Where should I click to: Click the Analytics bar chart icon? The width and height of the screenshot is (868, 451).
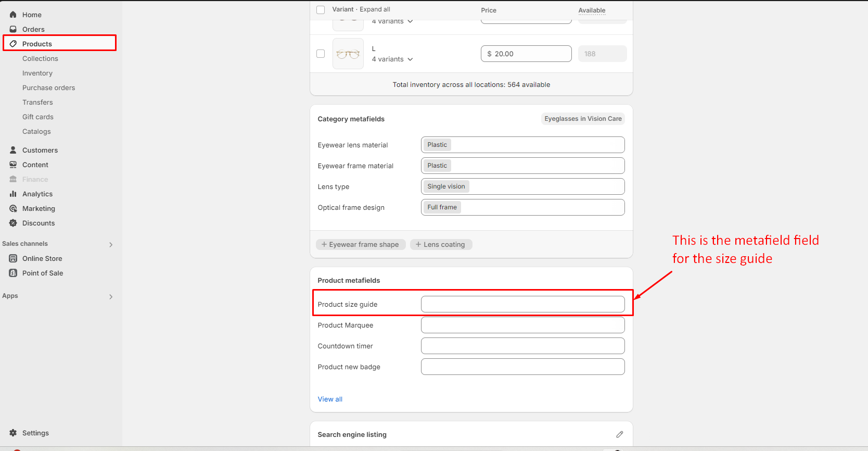coord(13,194)
